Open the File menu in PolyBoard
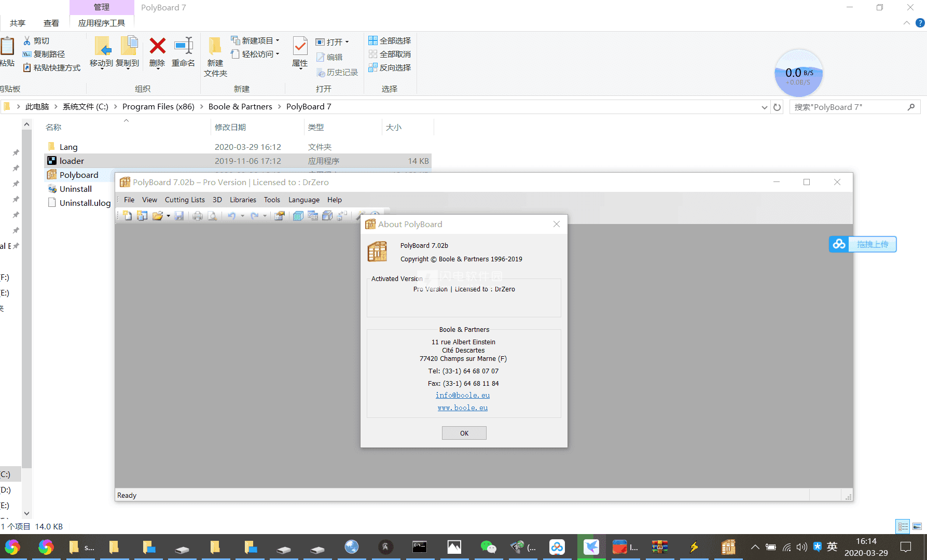Screen dimensions: 927x560 click(129, 200)
